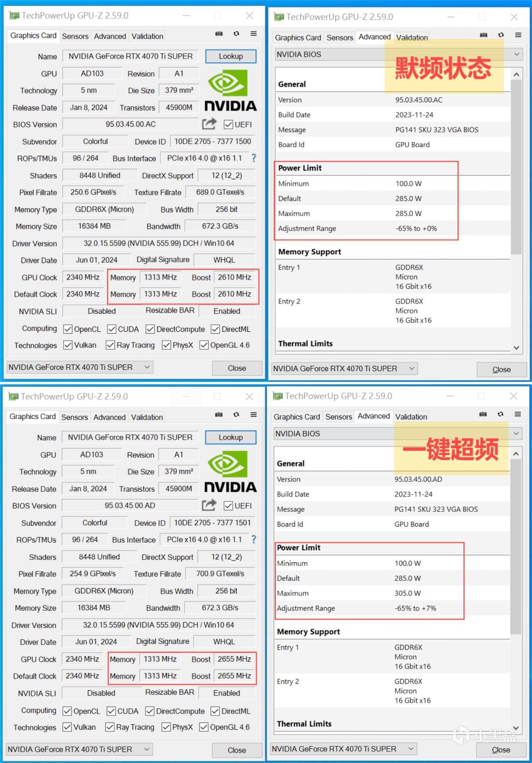This screenshot has width=532, height=763.
Task: Expand the NVIDIA BIOS dropdown in 一键超频 window
Action: tap(397, 434)
